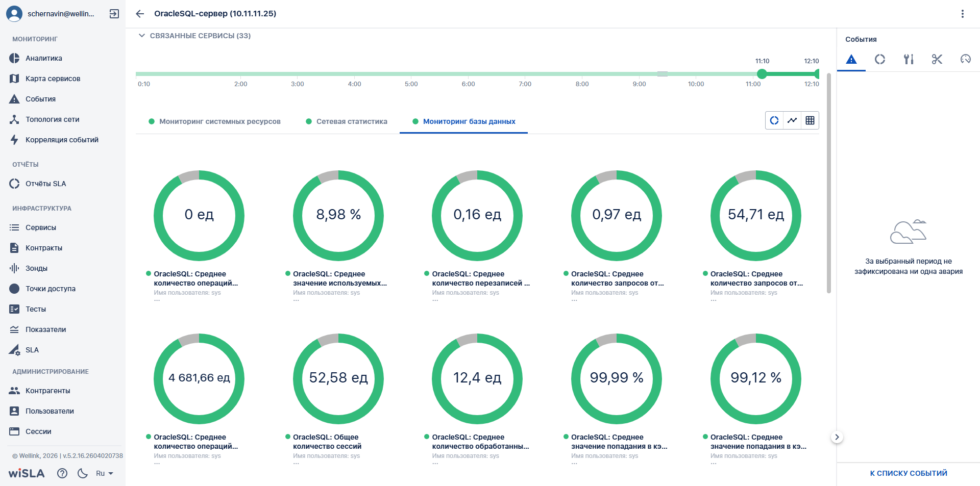This screenshot has width=980, height=486.
Task: Select Мониторинг базы данных tab
Action: coord(464,121)
